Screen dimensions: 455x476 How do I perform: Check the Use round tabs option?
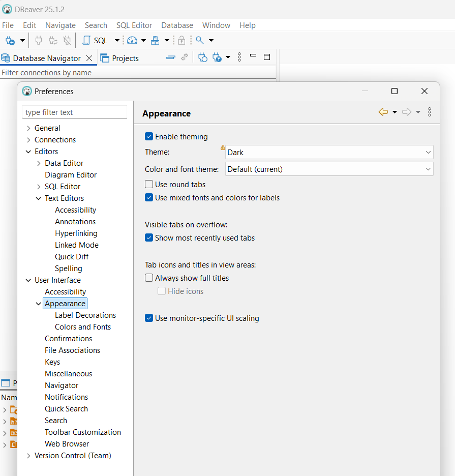pos(149,184)
